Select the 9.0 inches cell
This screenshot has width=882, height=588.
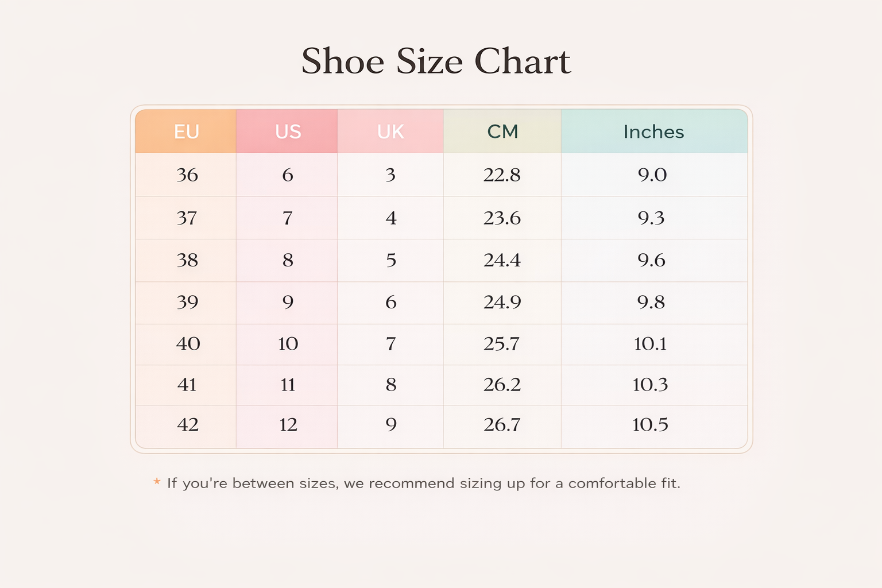click(652, 175)
